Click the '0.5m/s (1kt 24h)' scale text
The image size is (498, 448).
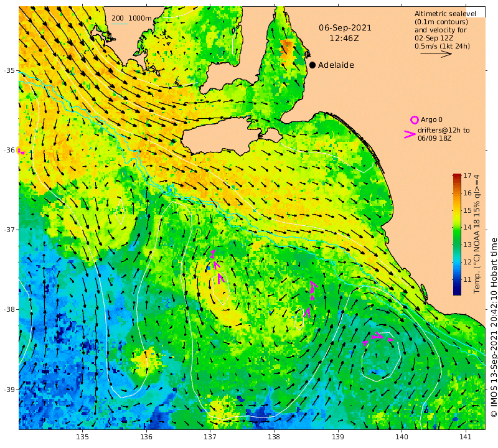442,46
